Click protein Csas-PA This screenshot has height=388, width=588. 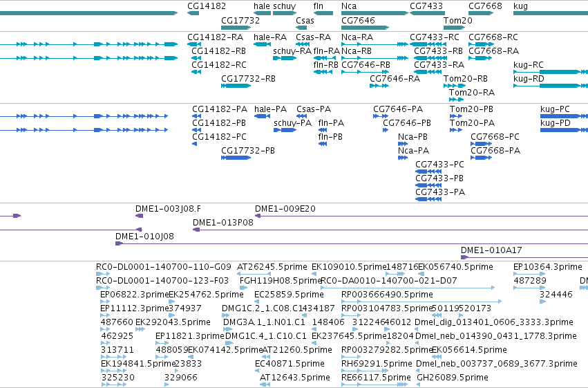(314, 109)
